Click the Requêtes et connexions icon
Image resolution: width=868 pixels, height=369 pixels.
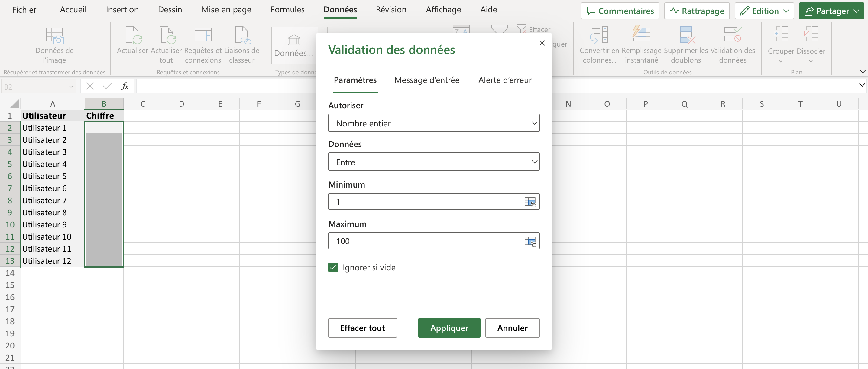click(x=203, y=35)
